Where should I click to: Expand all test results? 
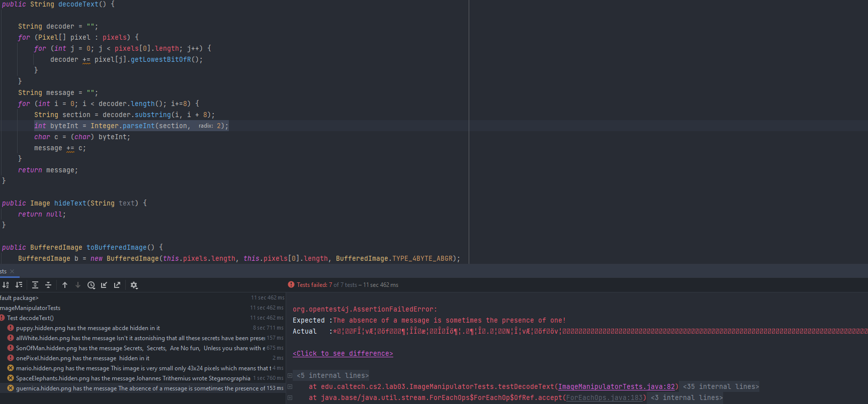click(35, 285)
